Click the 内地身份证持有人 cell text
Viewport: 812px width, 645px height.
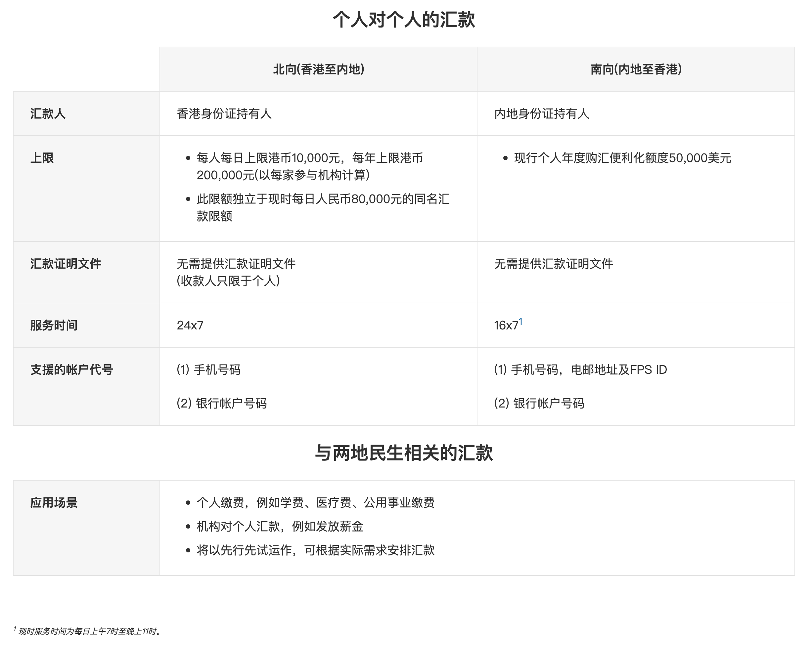[541, 113]
